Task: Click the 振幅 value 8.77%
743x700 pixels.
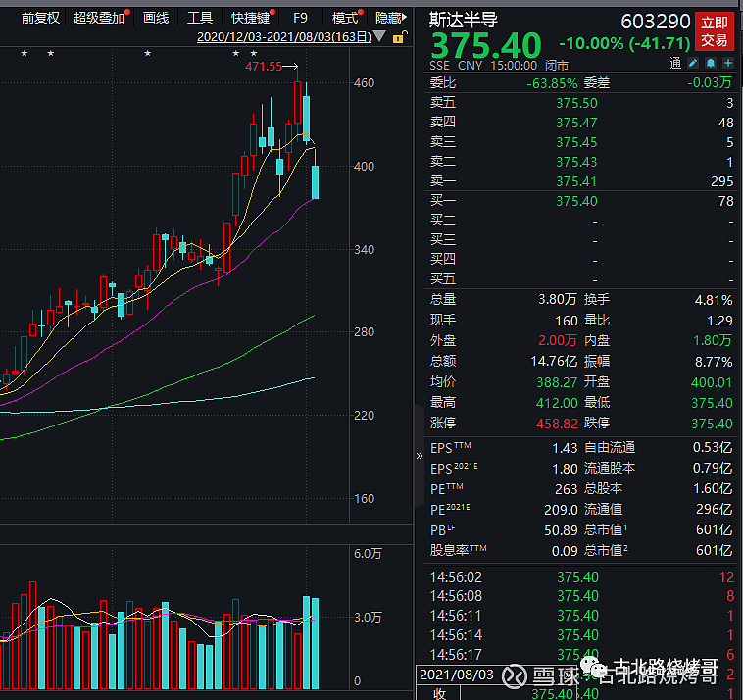Action: [x=714, y=362]
